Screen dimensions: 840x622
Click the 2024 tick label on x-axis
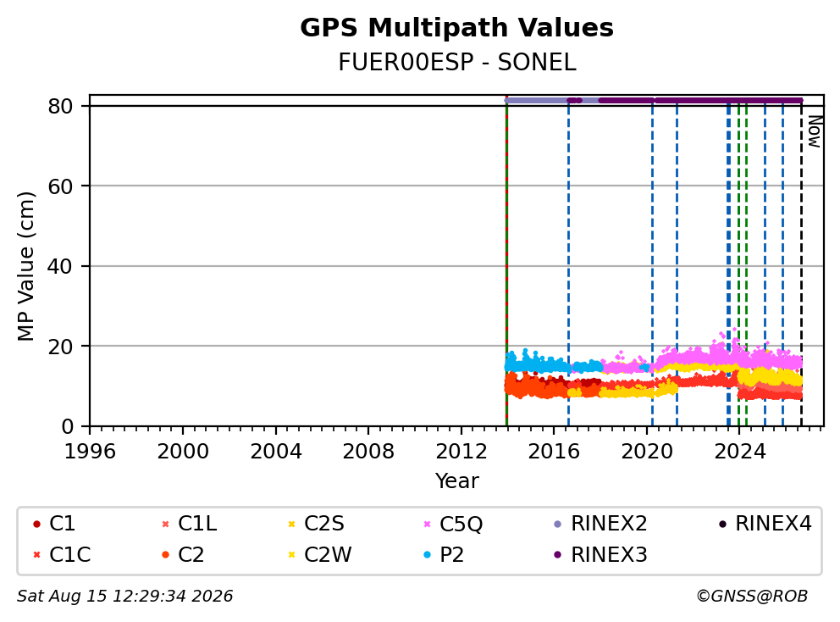coord(740,452)
